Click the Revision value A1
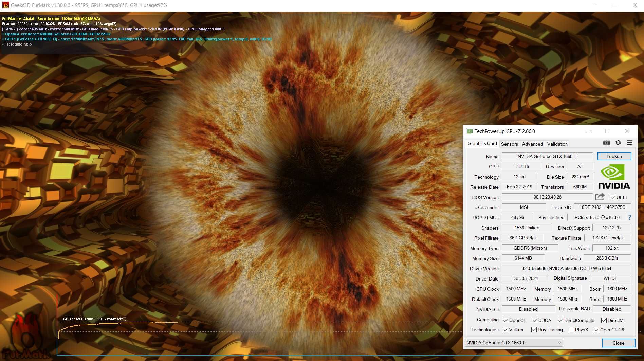Viewport: 644px width, 361px height. [580, 166]
